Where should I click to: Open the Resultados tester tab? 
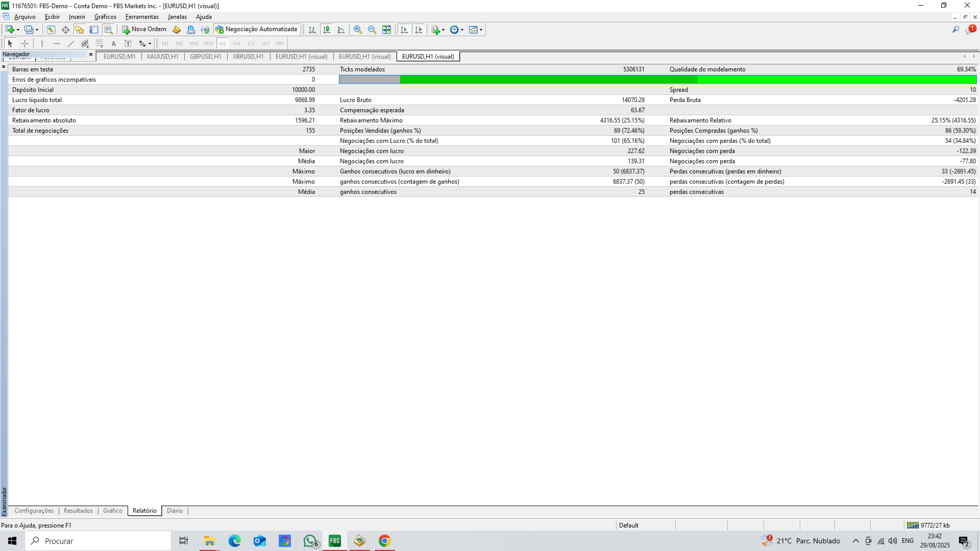[x=78, y=511]
